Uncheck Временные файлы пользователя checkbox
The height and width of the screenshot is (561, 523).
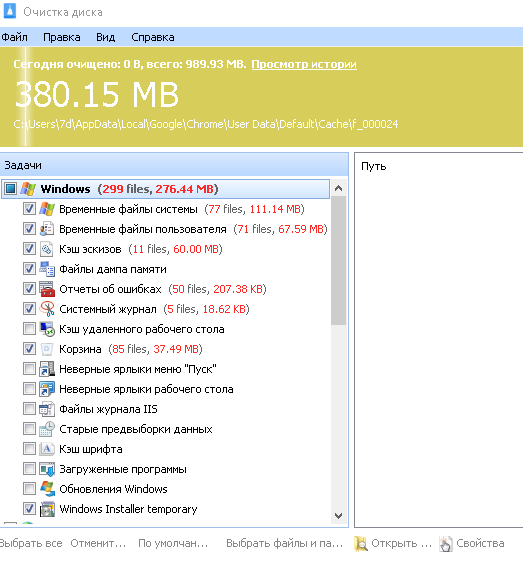[29, 228]
